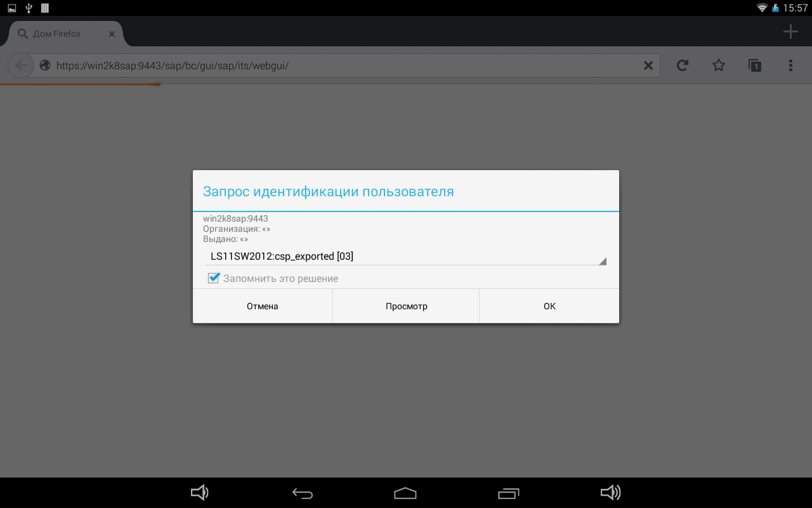Click the reload page icon

(683, 65)
